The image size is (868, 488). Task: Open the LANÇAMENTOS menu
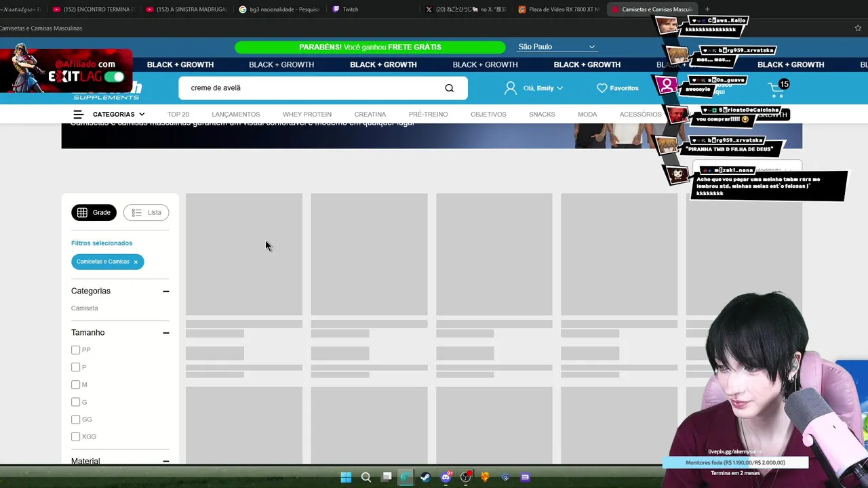coord(235,115)
